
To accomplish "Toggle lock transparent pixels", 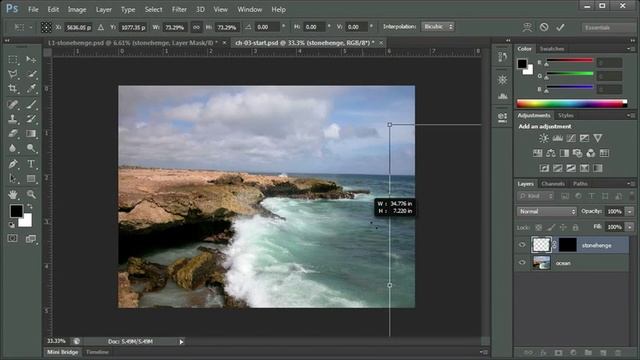I will pyautogui.click(x=539, y=227).
